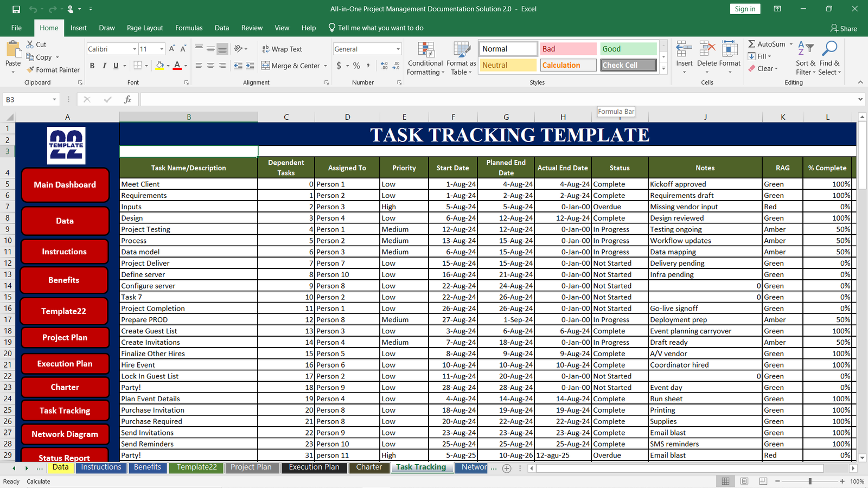Decrease the cell indent

click(x=238, y=66)
